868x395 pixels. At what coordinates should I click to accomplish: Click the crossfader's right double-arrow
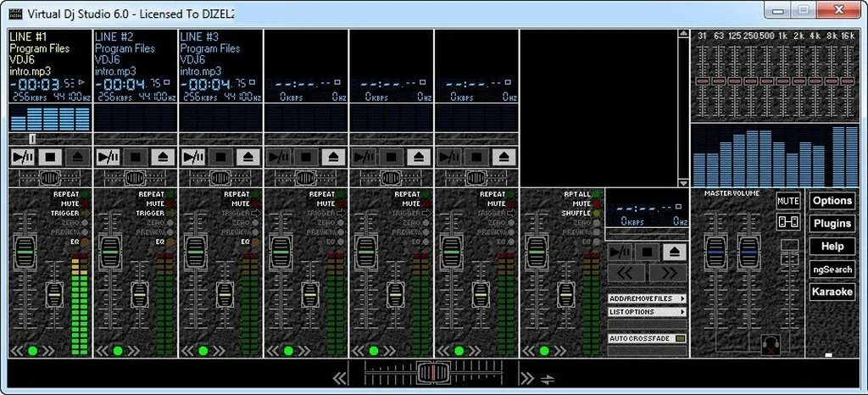(x=527, y=378)
